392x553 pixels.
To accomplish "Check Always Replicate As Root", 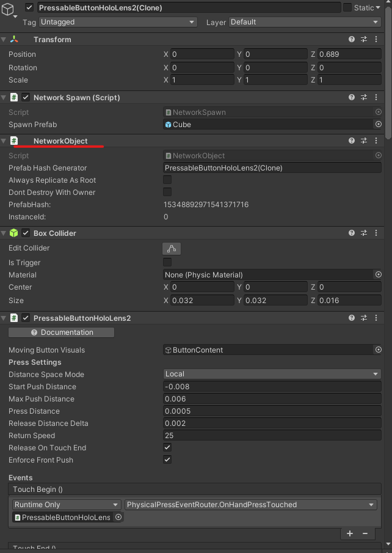I will click(x=167, y=180).
